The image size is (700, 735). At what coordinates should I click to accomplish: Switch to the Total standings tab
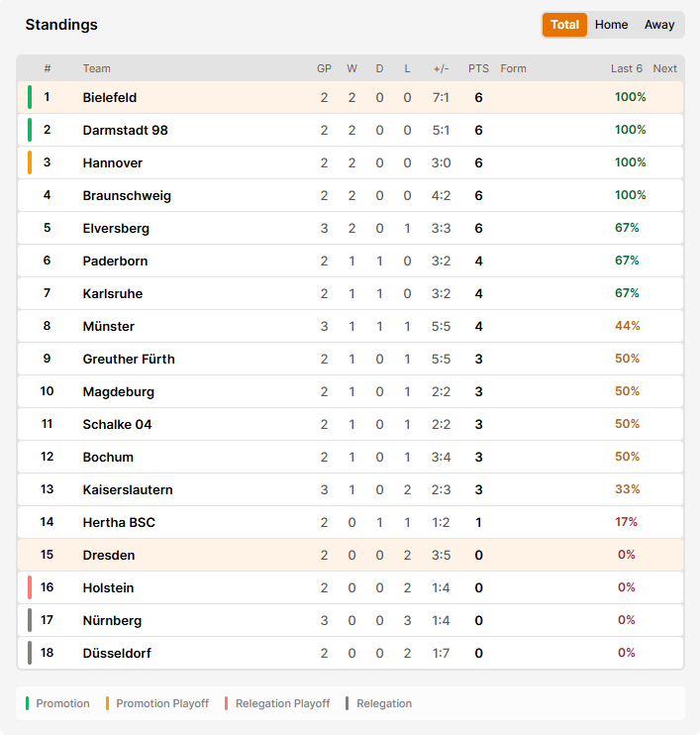click(564, 25)
